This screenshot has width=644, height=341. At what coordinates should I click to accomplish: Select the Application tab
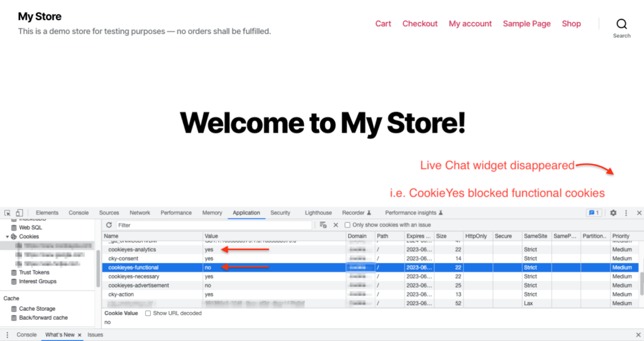pos(246,213)
